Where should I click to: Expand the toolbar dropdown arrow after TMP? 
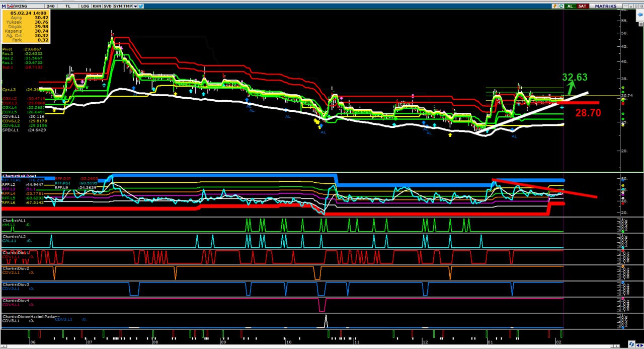[135, 6]
